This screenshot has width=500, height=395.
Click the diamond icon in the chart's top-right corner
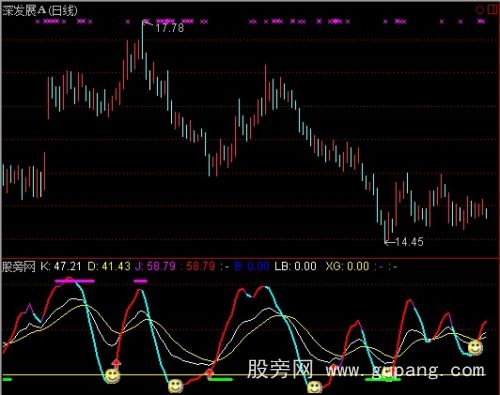click(480, 10)
